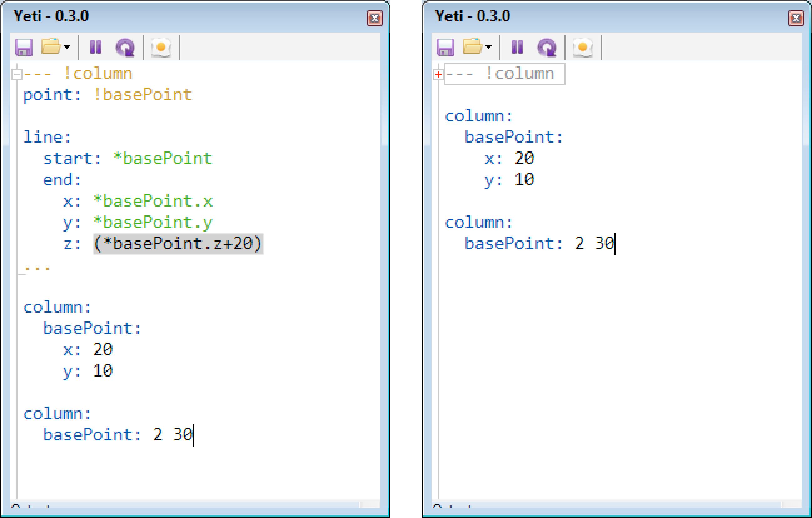Close the left Yeti window

tap(375, 18)
